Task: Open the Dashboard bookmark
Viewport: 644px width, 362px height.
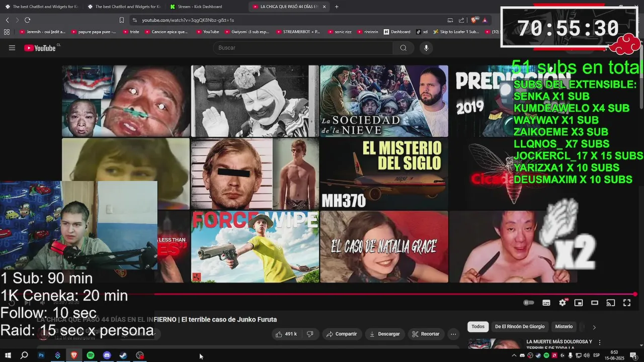Action: tap(397, 32)
